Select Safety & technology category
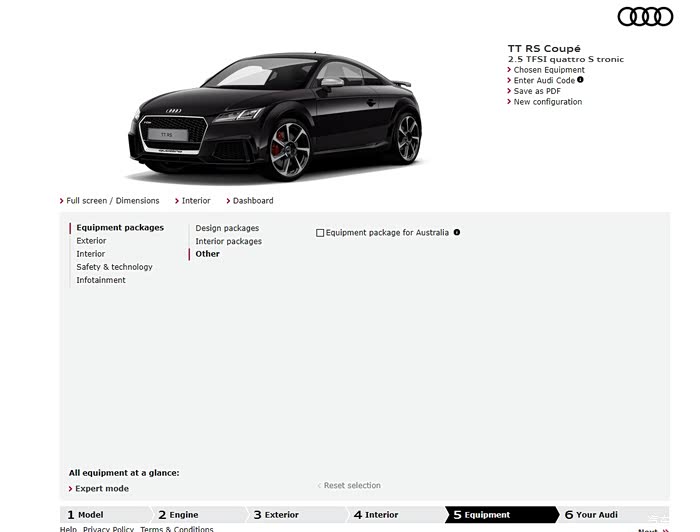Screen dimensions: 700x532 pos(114,267)
